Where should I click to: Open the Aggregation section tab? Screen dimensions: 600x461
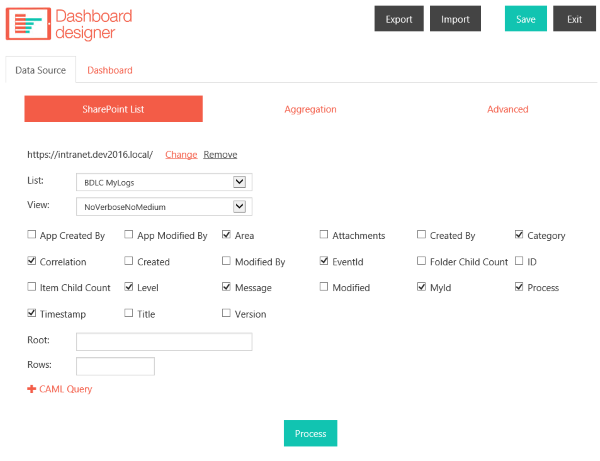click(310, 109)
